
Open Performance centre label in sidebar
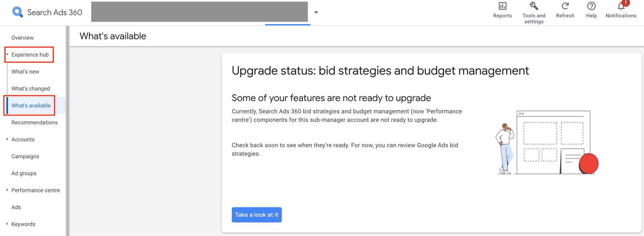coord(36,190)
